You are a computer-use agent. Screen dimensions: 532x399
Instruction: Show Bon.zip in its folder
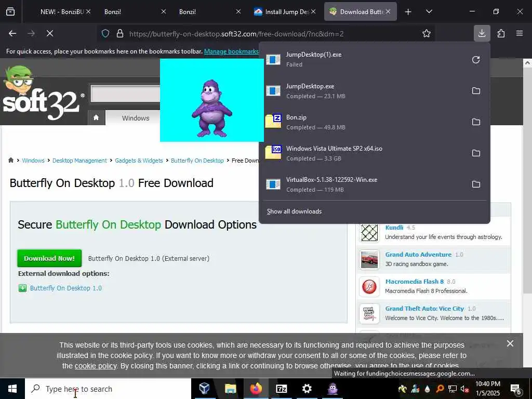click(x=476, y=122)
